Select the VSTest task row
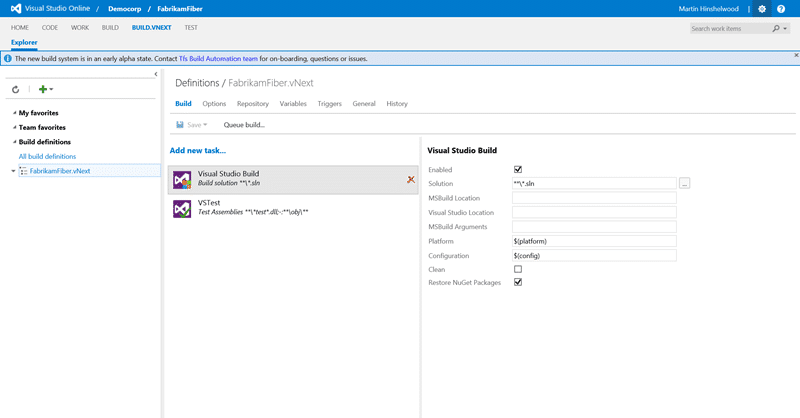 point(293,209)
